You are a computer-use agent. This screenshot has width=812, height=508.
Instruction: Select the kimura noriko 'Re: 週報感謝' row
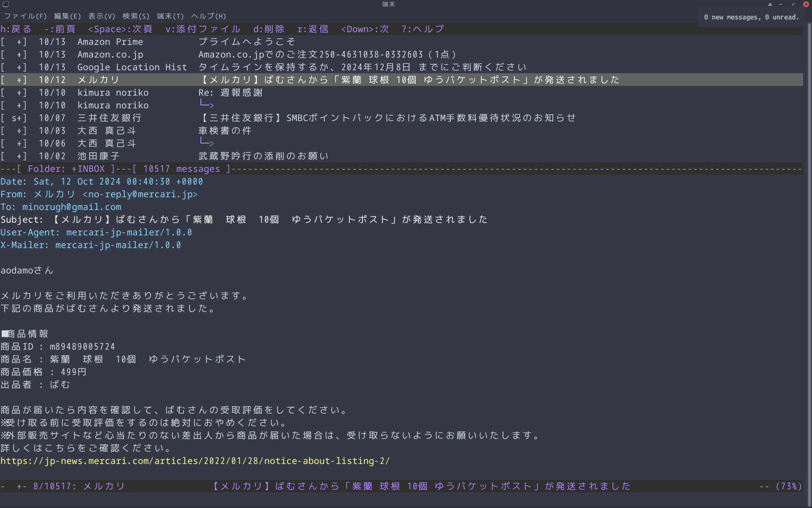click(401, 92)
